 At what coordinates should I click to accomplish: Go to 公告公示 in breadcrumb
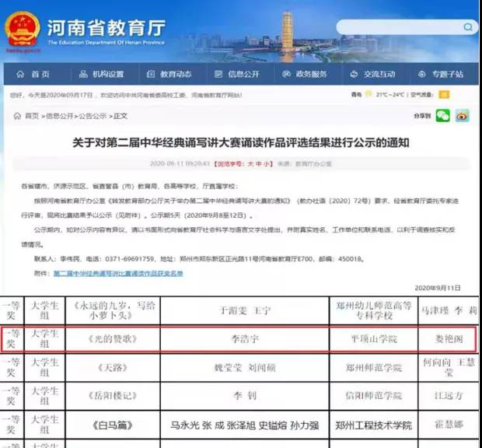point(93,116)
